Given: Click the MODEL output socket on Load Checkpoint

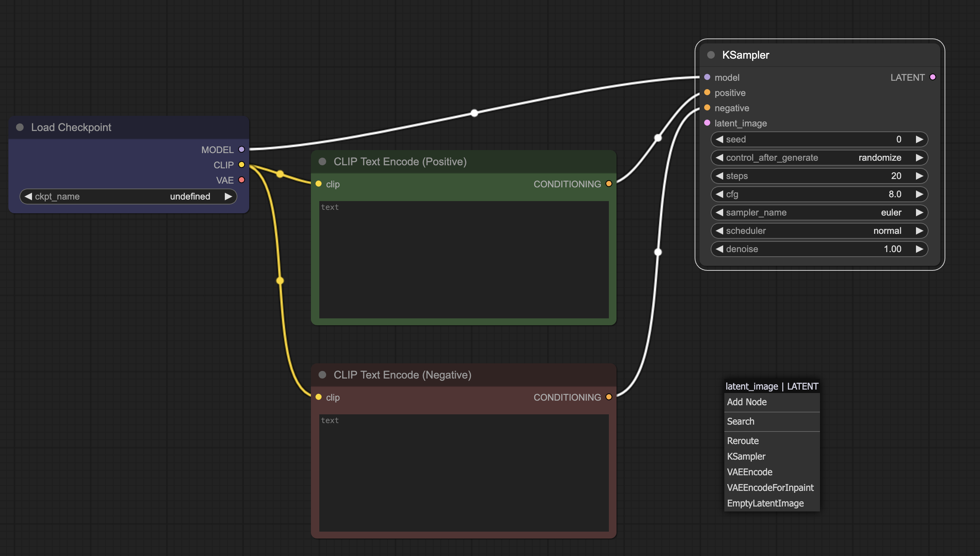Looking at the screenshot, I should (242, 149).
